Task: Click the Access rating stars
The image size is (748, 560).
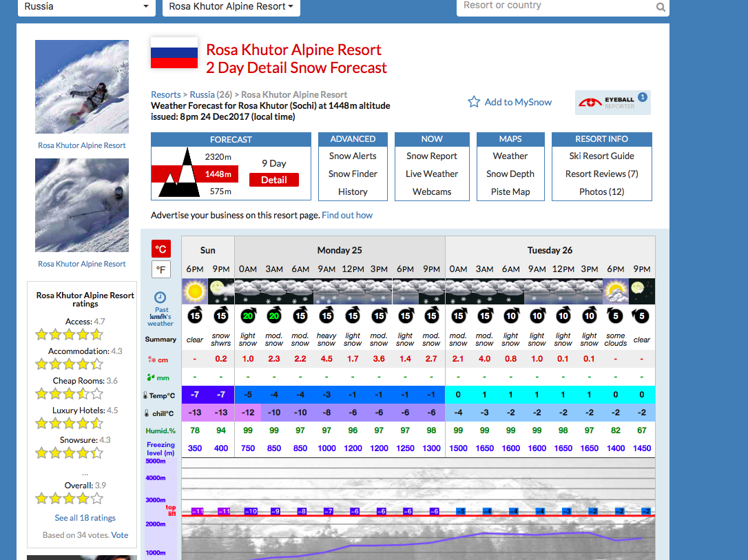Action: pos(70,334)
